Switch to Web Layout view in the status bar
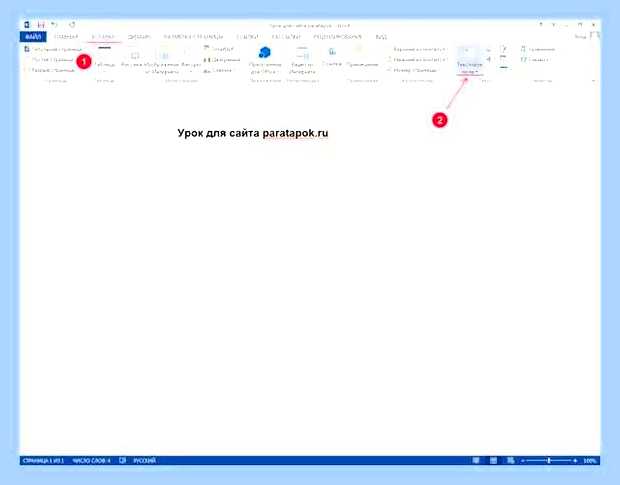Screen dimensions: 620x485 coord(510,460)
